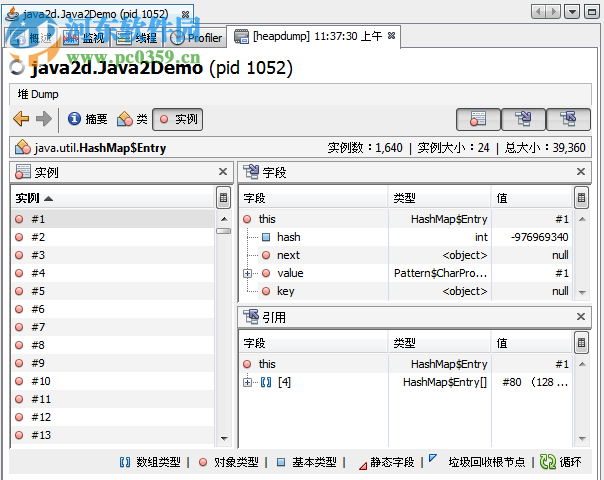Screen dimensions: 604x480
Task: Click the key field row
Action: 406,291
